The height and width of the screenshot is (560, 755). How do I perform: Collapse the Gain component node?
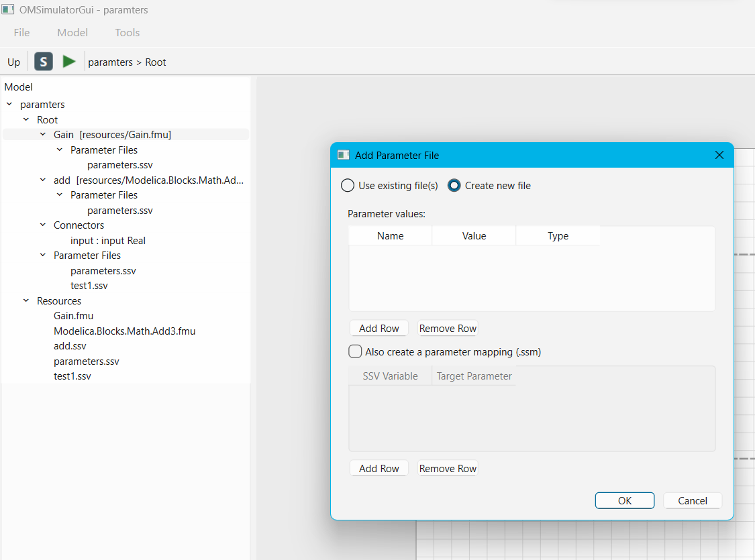click(x=43, y=134)
